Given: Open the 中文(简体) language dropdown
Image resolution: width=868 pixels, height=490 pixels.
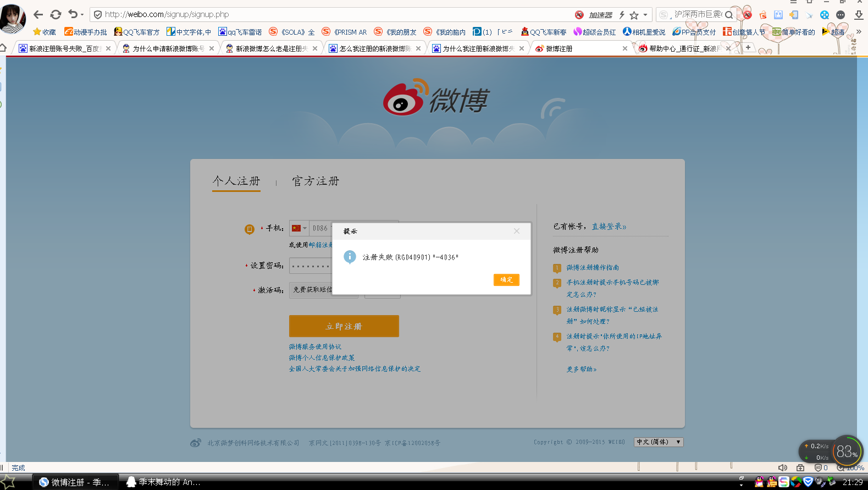Looking at the screenshot, I should (x=659, y=442).
